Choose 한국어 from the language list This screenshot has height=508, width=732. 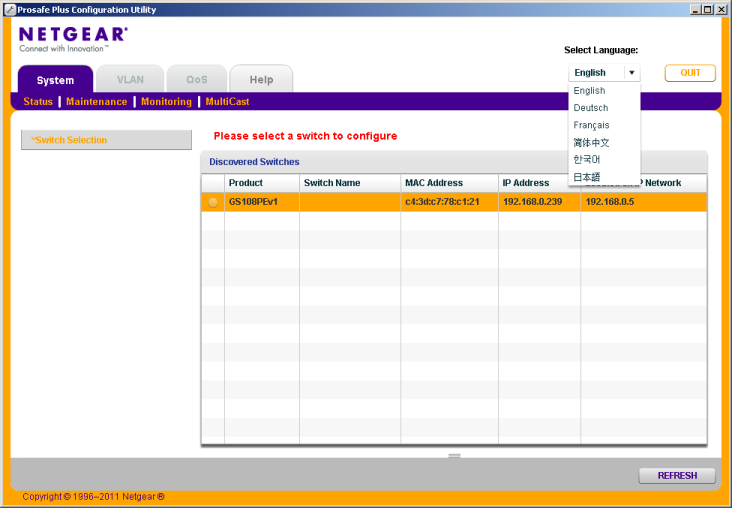pos(604,160)
